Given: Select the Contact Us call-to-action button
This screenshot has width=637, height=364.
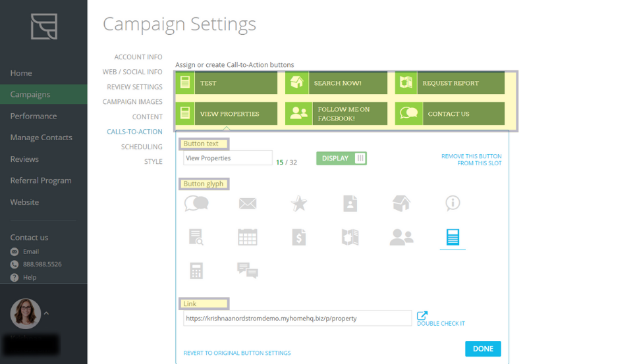Looking at the screenshot, I should tap(450, 114).
